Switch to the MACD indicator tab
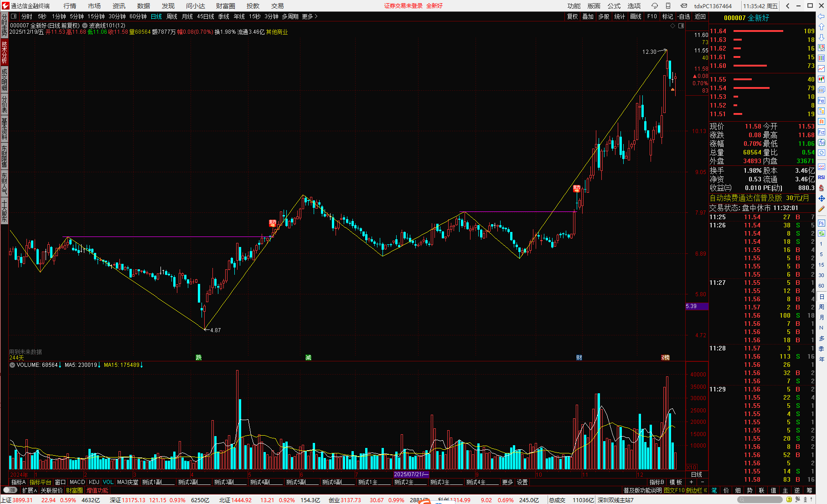 click(x=78, y=482)
